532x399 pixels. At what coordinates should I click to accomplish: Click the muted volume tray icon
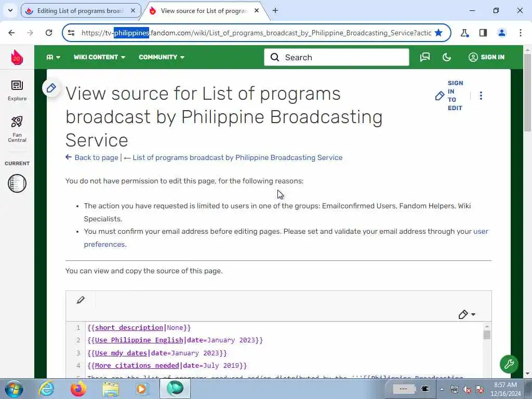point(467,389)
